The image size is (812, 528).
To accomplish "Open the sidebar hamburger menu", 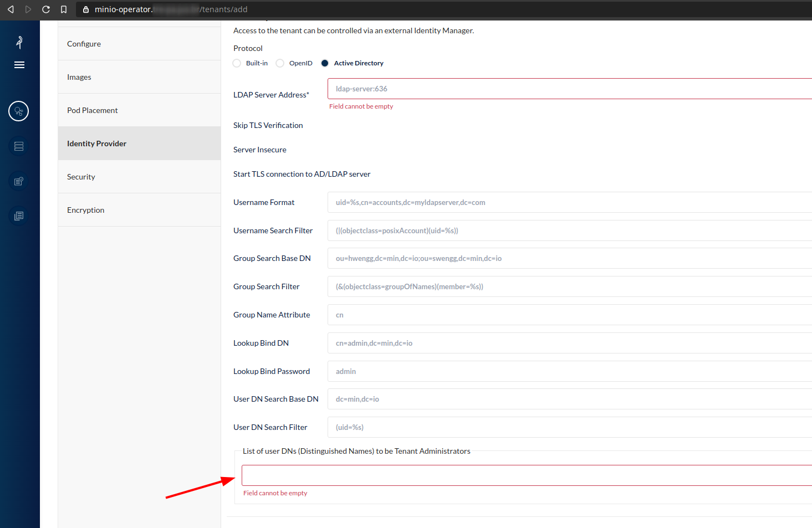I will (19, 65).
